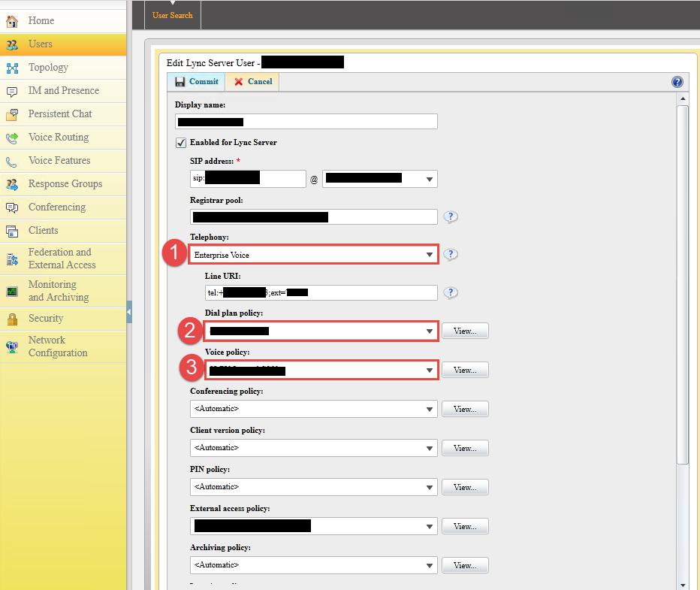The image size is (700, 590).
Task: Click the blue help icon at top right
Action: click(x=677, y=82)
